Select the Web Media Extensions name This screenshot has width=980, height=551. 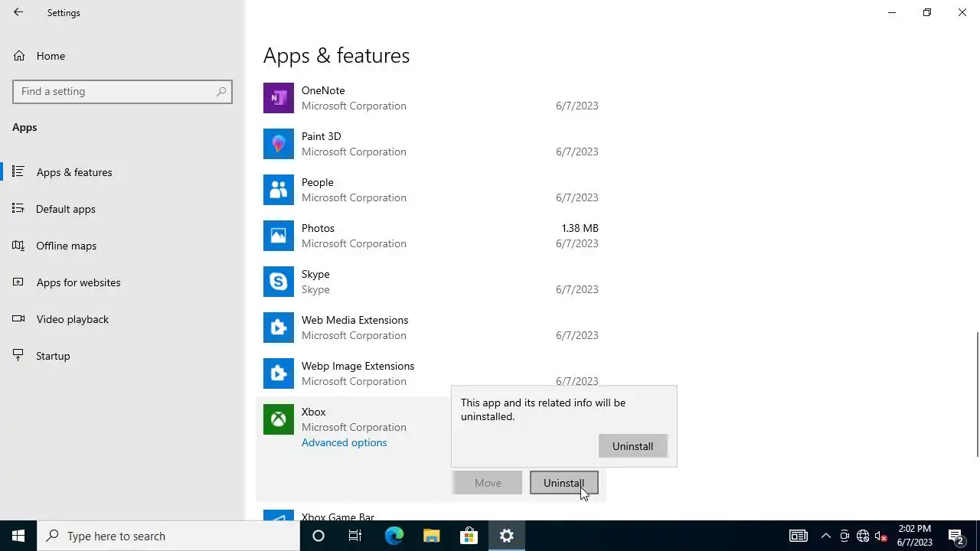tap(354, 320)
